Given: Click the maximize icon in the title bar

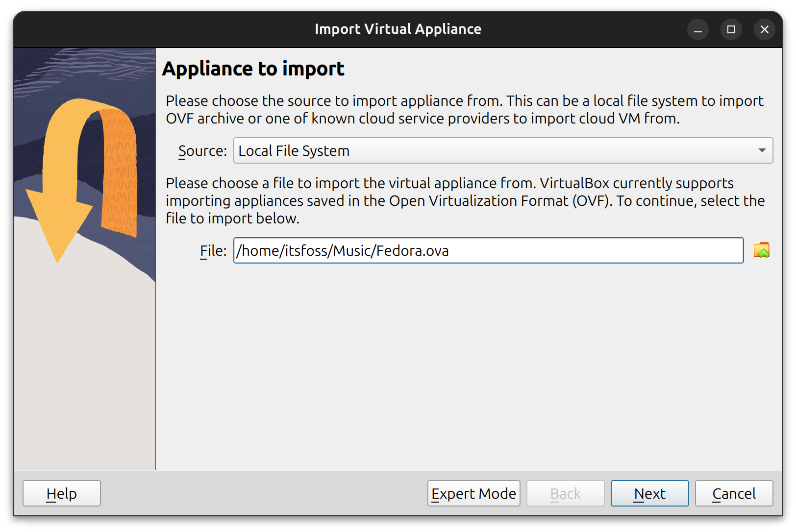Looking at the screenshot, I should click(x=731, y=29).
